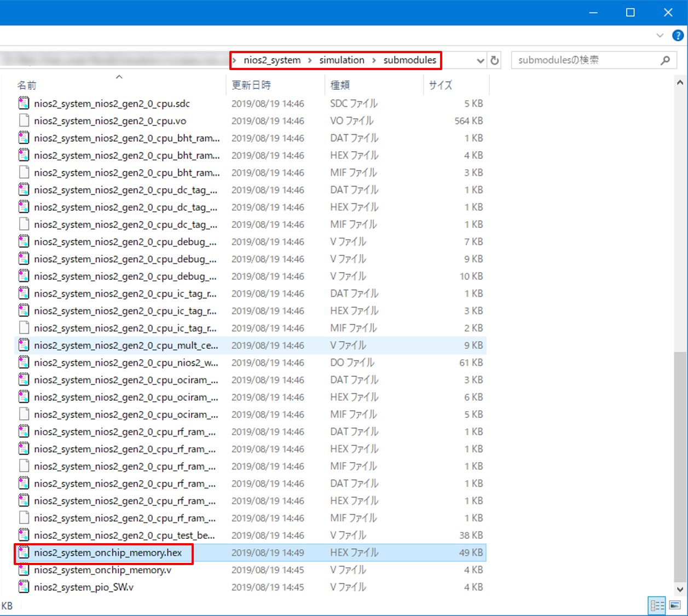The height and width of the screenshot is (616, 688).
Task: Click file icon of nios2_system_nios2_gen2_0_cpu.vo
Action: pyautogui.click(x=24, y=121)
